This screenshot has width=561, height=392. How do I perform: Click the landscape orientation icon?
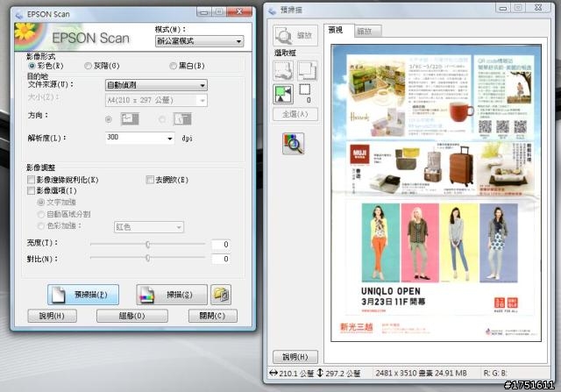click(130, 119)
